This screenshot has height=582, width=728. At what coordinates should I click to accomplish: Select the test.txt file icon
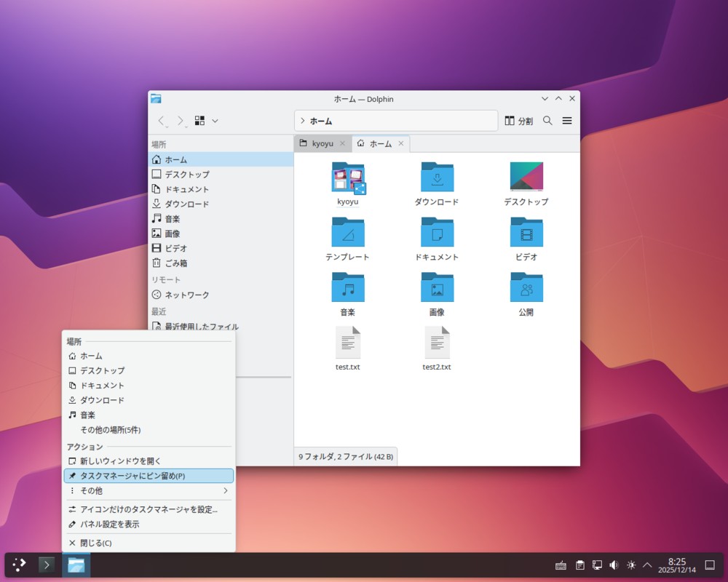point(348,343)
